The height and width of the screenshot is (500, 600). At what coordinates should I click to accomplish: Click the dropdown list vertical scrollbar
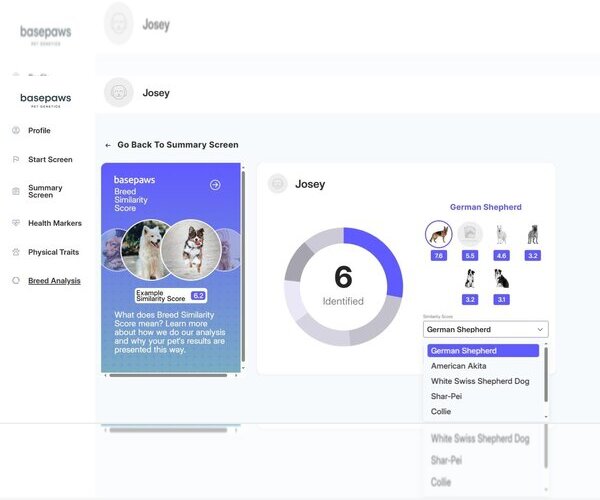coord(546,374)
